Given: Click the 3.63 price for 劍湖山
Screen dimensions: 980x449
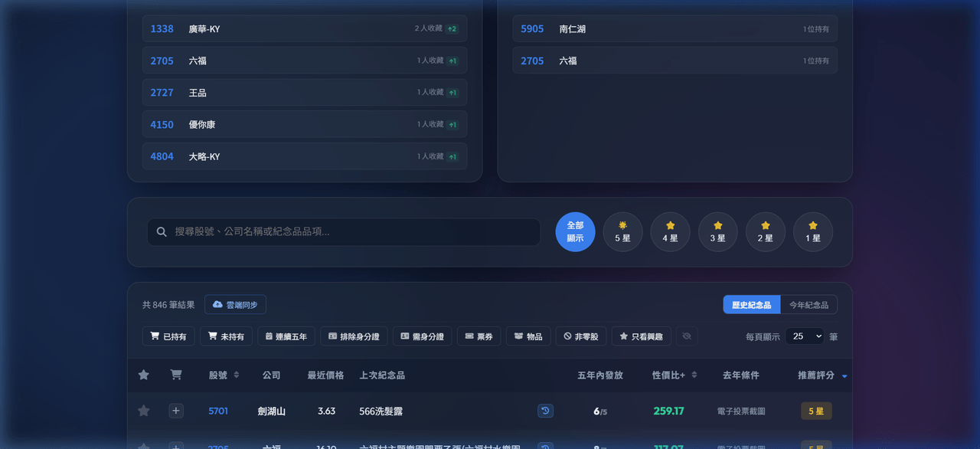Looking at the screenshot, I should click(327, 411).
